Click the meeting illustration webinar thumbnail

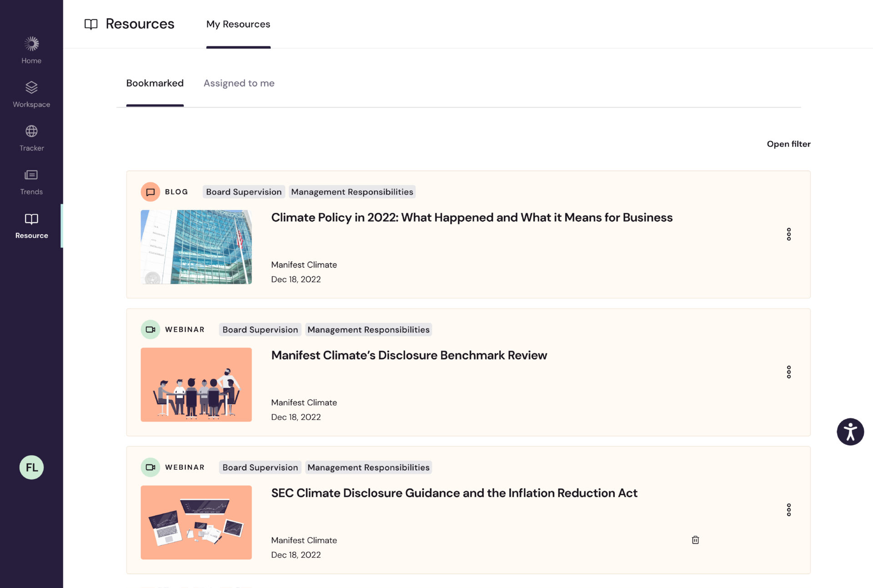click(x=196, y=385)
